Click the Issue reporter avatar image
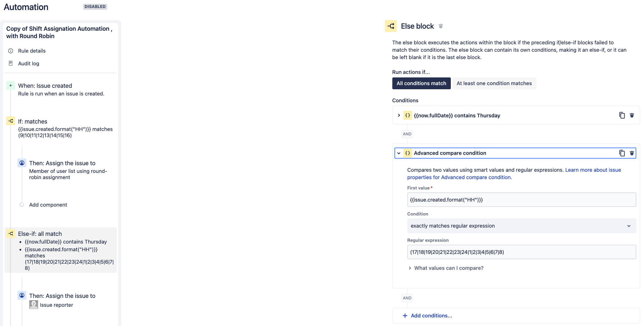This screenshot has width=644, height=326. coord(34,305)
